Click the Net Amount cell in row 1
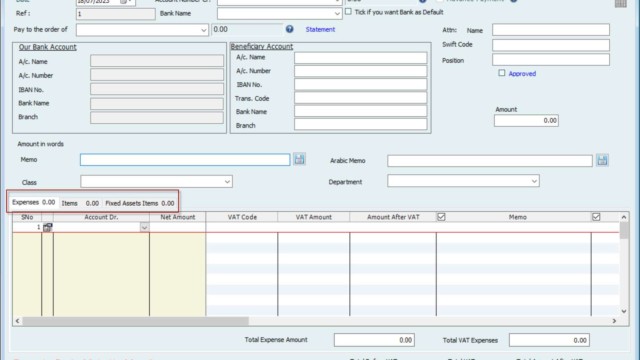The image size is (640, 360). [178, 227]
